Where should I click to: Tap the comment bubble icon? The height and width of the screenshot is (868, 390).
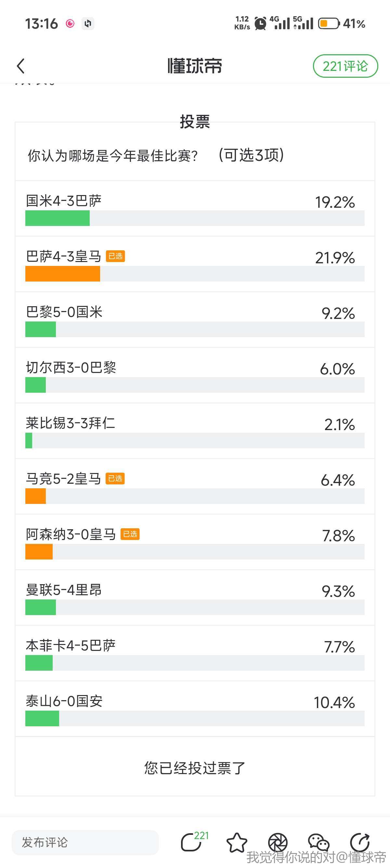[192, 842]
